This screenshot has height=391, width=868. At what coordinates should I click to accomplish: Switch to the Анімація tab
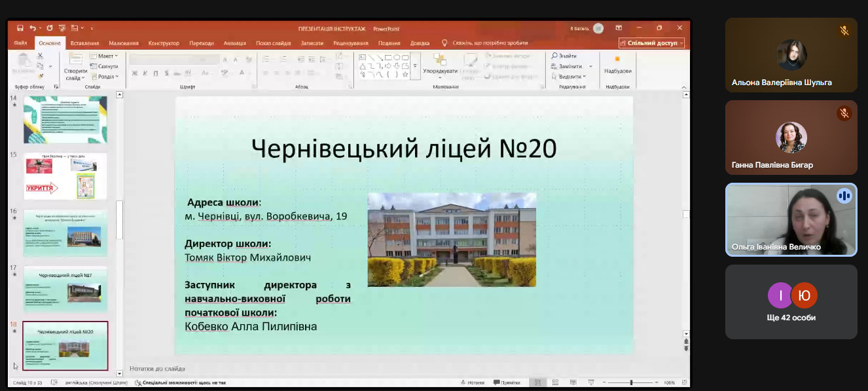click(x=234, y=43)
